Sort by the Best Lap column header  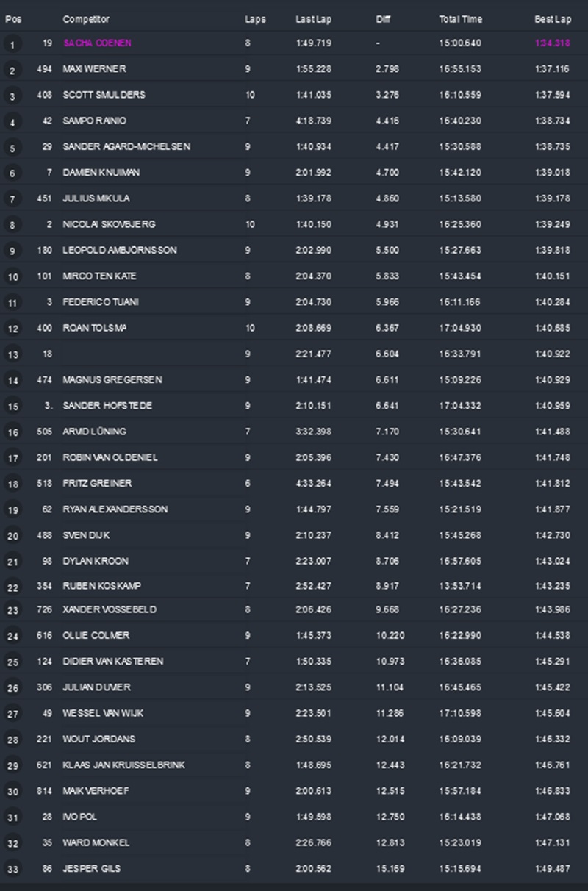tap(552, 19)
